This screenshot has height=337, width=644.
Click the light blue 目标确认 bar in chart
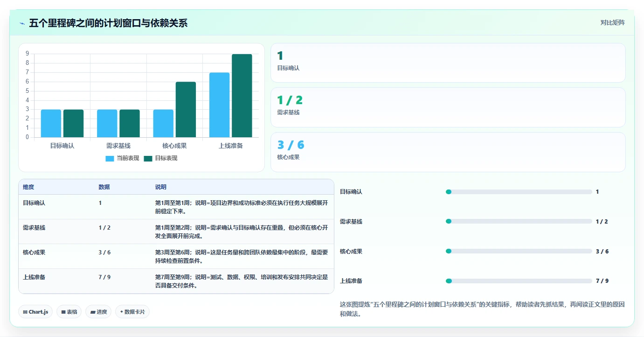51,123
